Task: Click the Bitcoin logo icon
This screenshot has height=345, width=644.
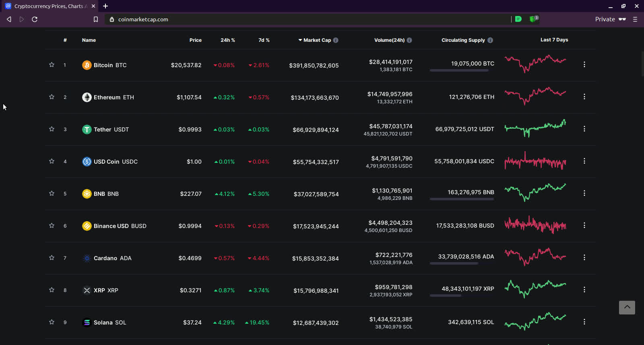Action: (x=87, y=65)
